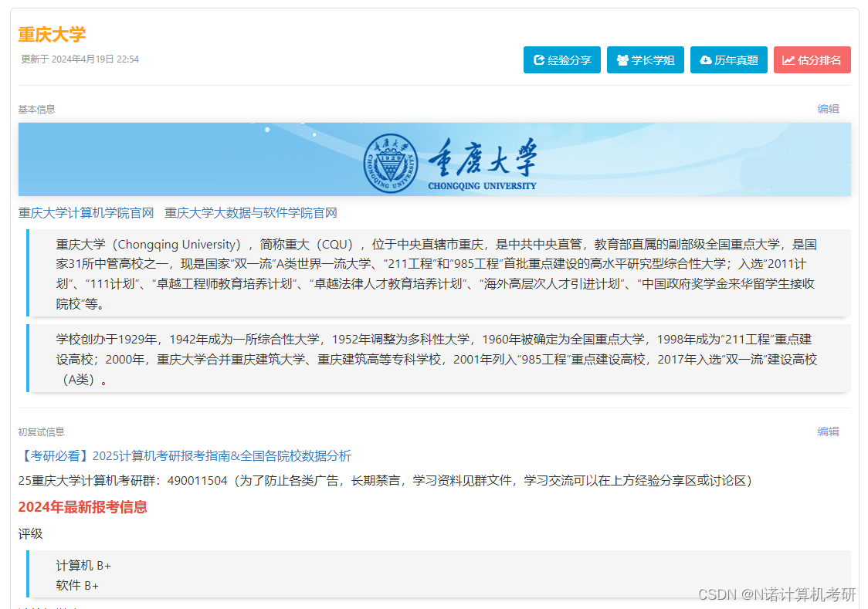This screenshot has width=868, height=609.
Task: Click the share arrow icon in 经验分享
Action: [x=538, y=59]
